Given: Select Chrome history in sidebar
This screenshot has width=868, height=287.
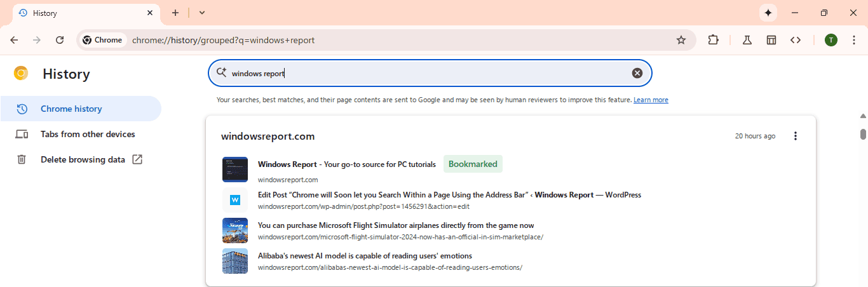Looking at the screenshot, I should click(81, 109).
